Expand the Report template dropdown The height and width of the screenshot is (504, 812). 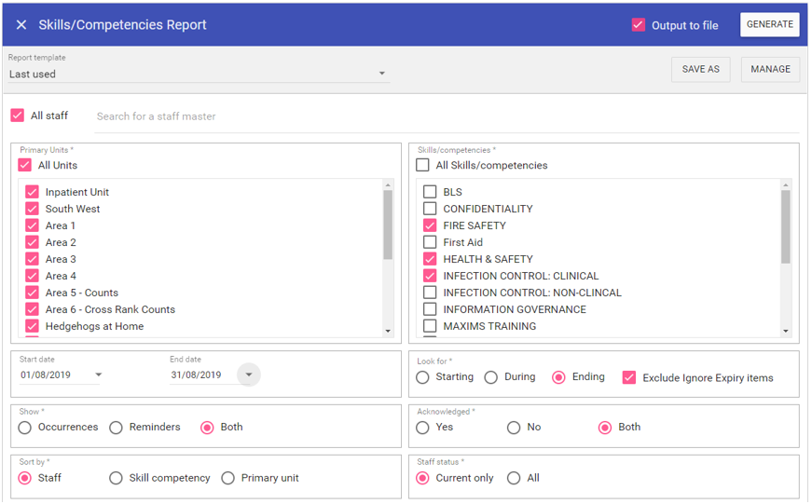pyautogui.click(x=381, y=75)
